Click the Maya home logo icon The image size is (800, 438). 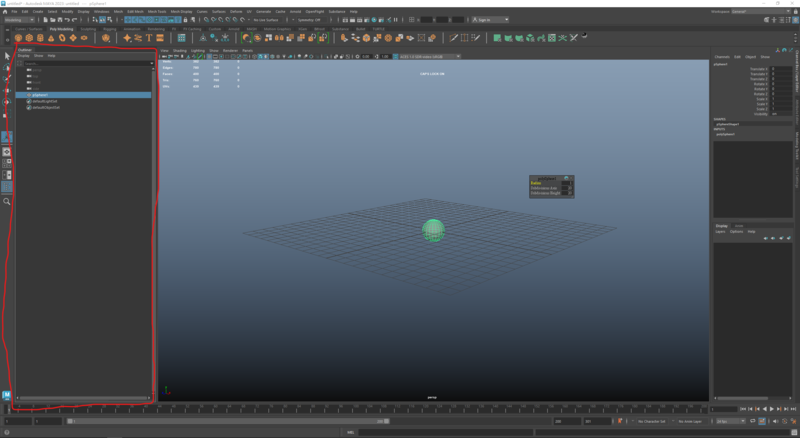pos(7,395)
